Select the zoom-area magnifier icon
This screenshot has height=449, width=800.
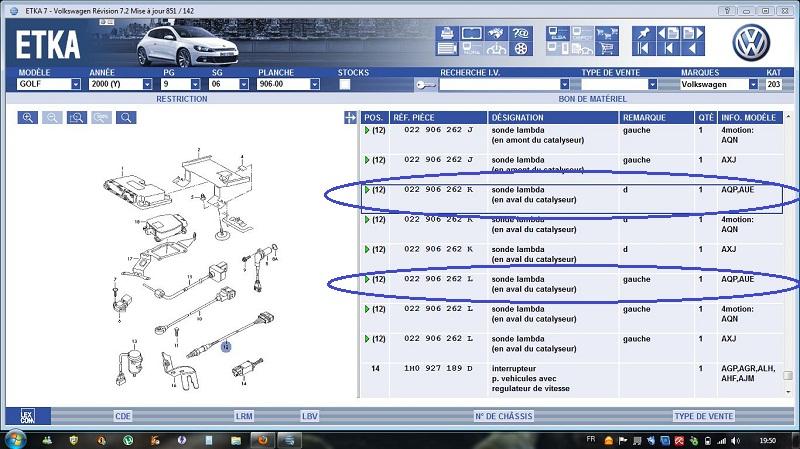(77, 118)
